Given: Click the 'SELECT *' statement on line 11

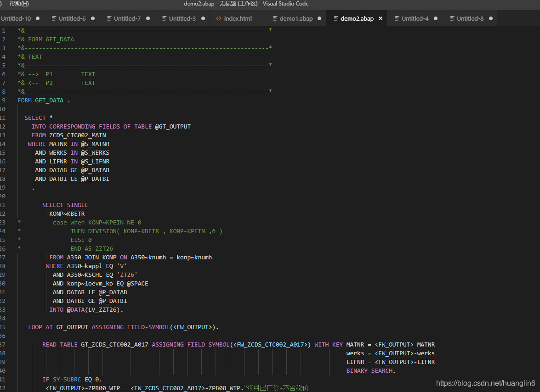Looking at the screenshot, I should [x=39, y=118].
